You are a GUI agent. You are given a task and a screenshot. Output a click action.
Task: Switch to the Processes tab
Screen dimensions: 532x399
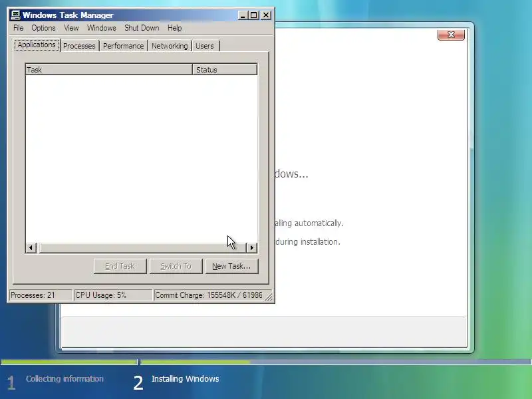(x=79, y=46)
